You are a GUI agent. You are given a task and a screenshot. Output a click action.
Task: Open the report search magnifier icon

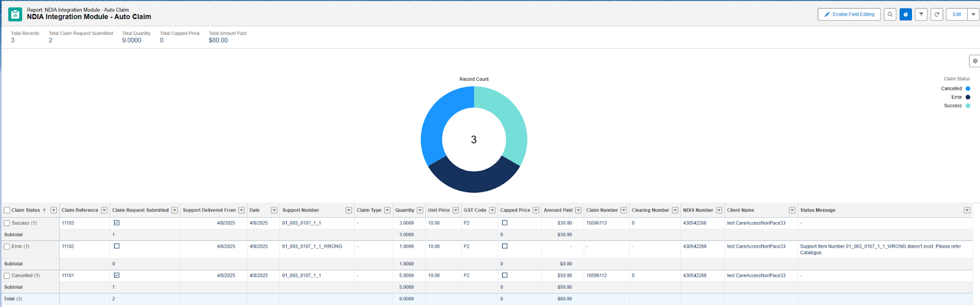(x=890, y=14)
